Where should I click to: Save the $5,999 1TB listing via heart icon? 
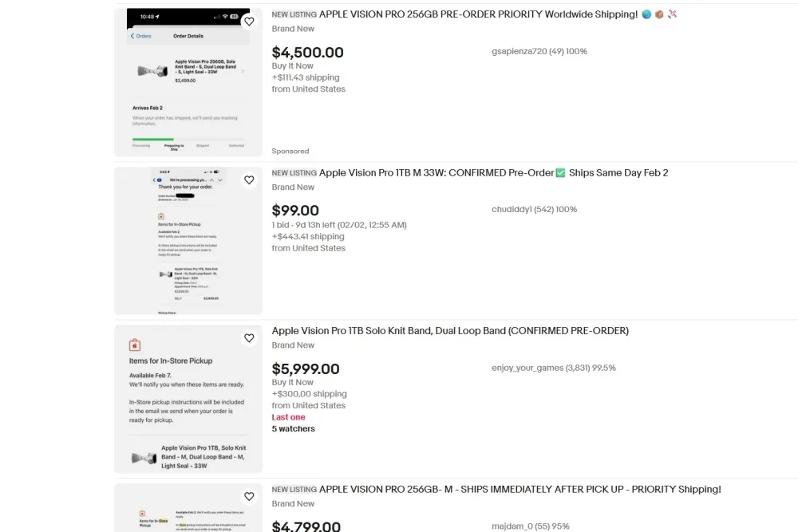point(249,338)
